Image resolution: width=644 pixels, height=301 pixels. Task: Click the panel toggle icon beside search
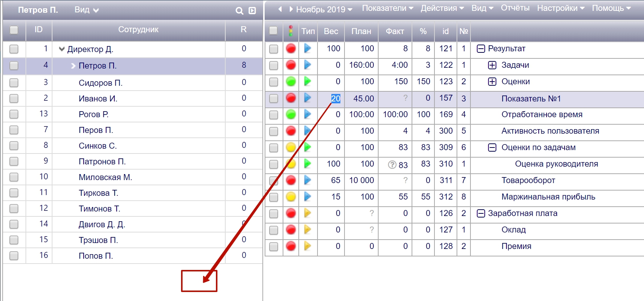click(x=252, y=11)
